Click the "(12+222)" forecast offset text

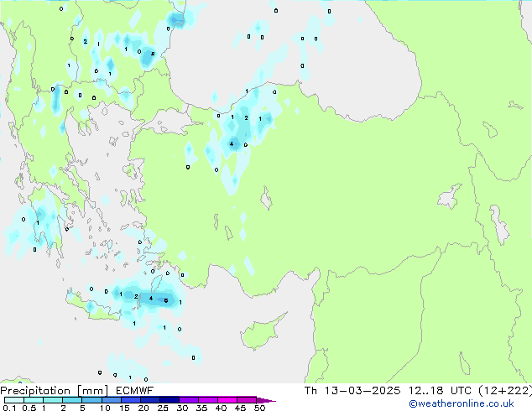(x=505, y=391)
